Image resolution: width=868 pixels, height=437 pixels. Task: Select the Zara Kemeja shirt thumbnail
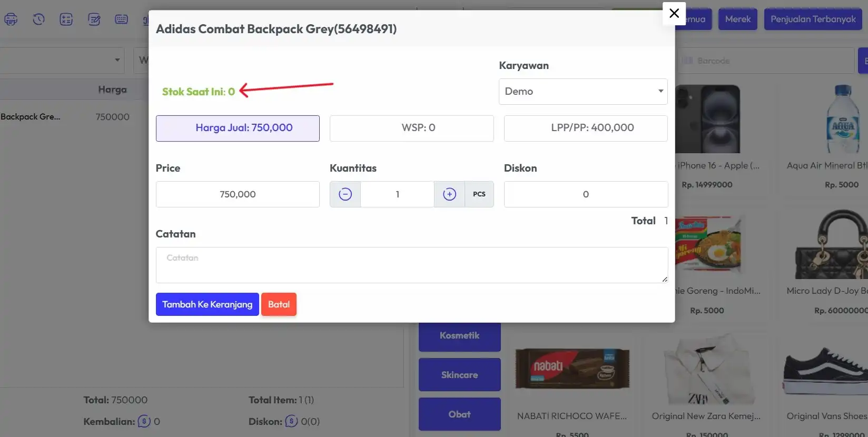707,370
